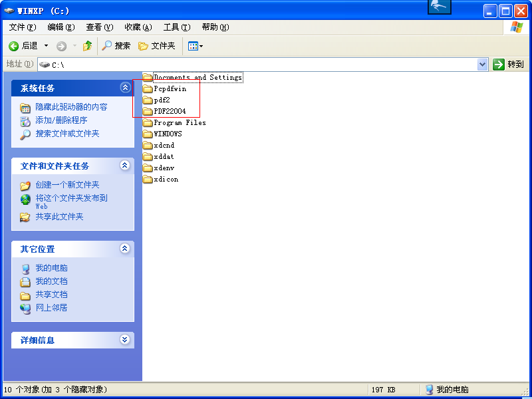Collapse the System Tasks (系统任务) panel

coord(125,88)
